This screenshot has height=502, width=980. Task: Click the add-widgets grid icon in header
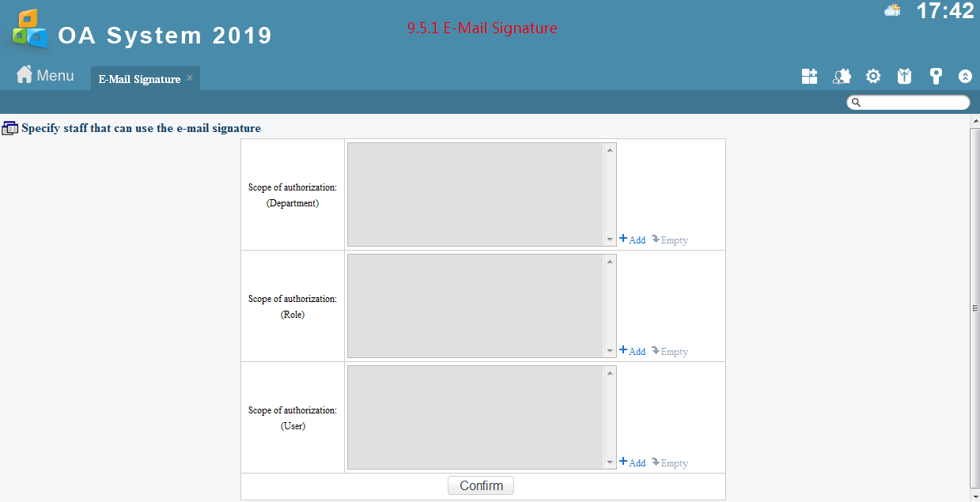(809, 77)
